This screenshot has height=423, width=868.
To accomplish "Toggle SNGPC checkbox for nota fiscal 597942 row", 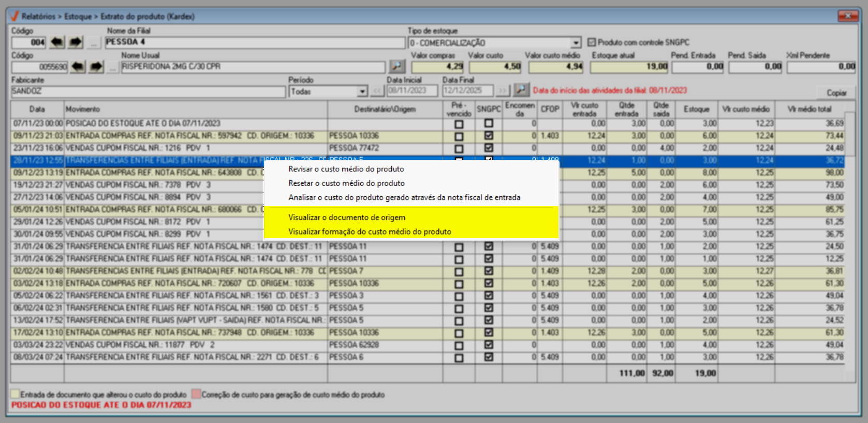I will click(x=489, y=136).
